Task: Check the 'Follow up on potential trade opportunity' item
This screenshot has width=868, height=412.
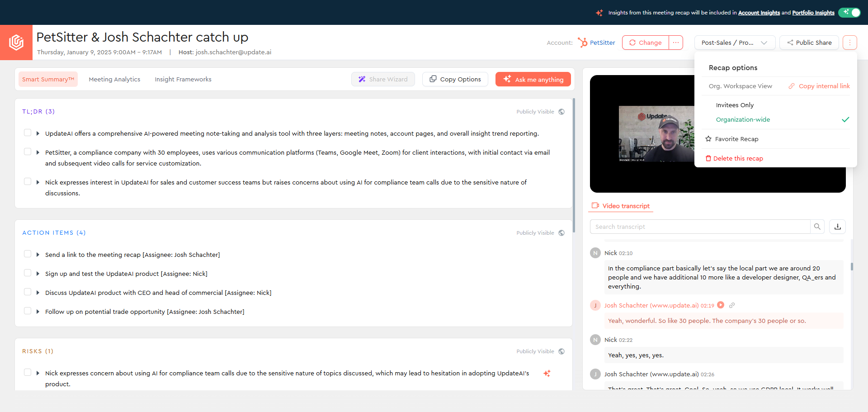Action: (x=28, y=311)
